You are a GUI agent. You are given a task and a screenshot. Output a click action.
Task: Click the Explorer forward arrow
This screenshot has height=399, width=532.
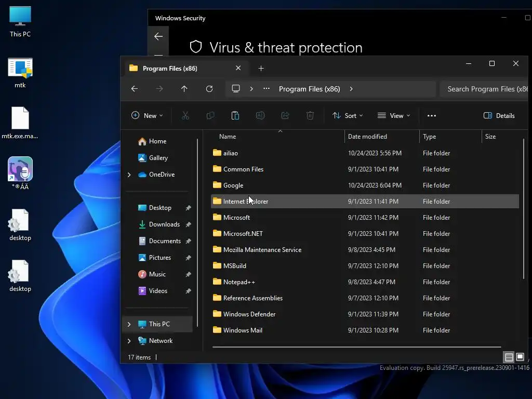159,89
